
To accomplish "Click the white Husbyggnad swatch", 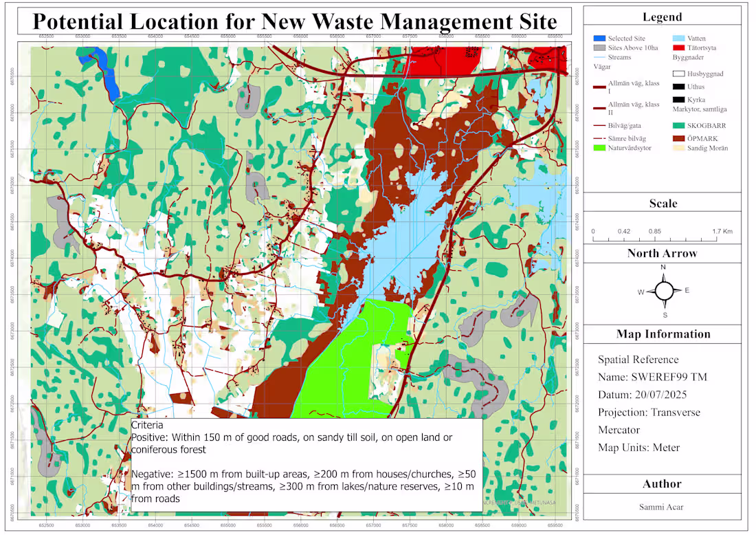I will pyautogui.click(x=678, y=74).
